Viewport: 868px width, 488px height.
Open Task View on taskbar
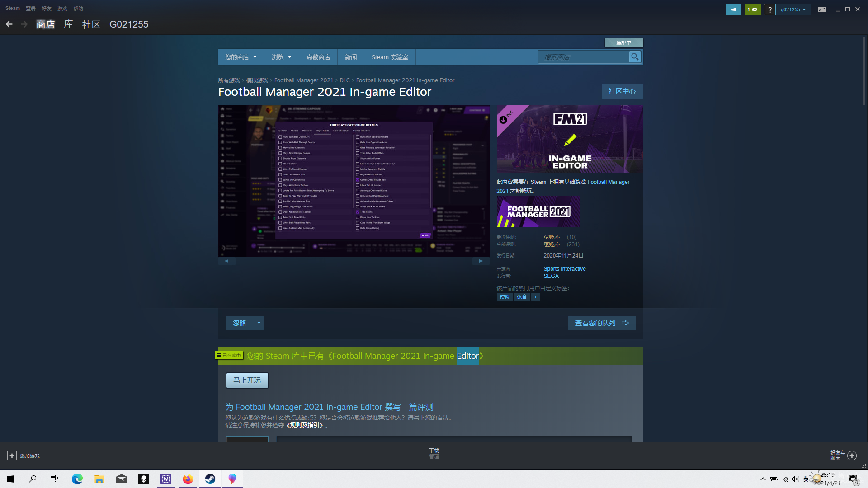coord(54,479)
